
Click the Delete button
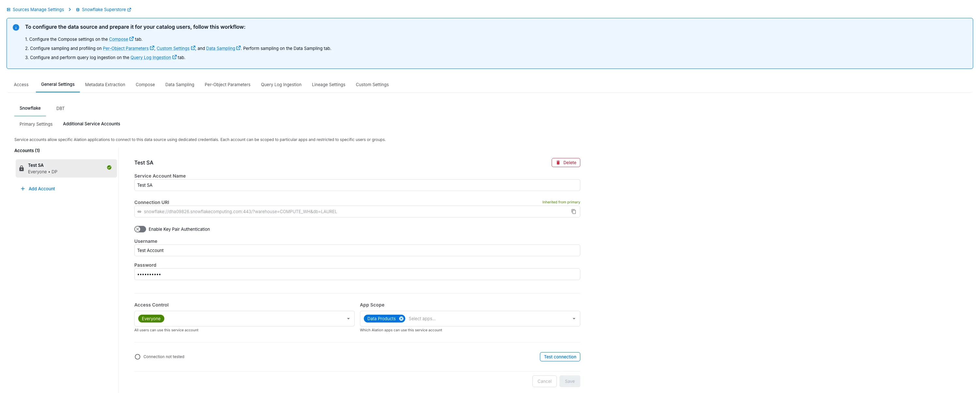click(x=566, y=163)
